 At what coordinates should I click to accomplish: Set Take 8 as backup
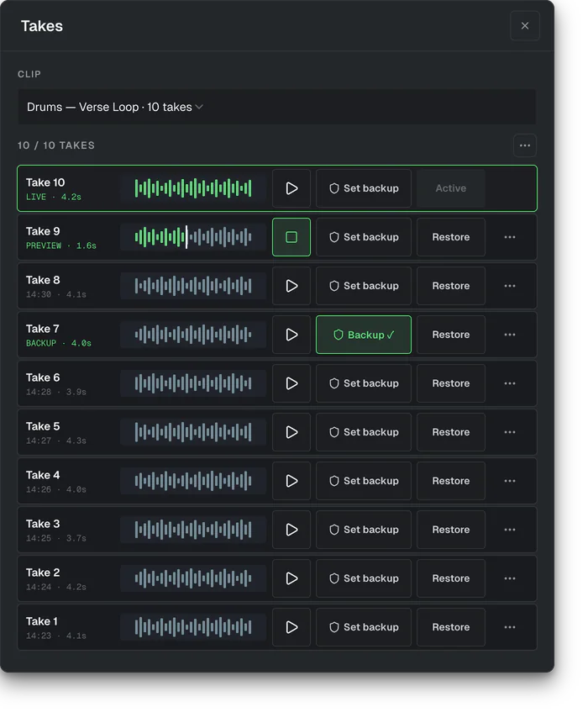pyautogui.click(x=364, y=286)
